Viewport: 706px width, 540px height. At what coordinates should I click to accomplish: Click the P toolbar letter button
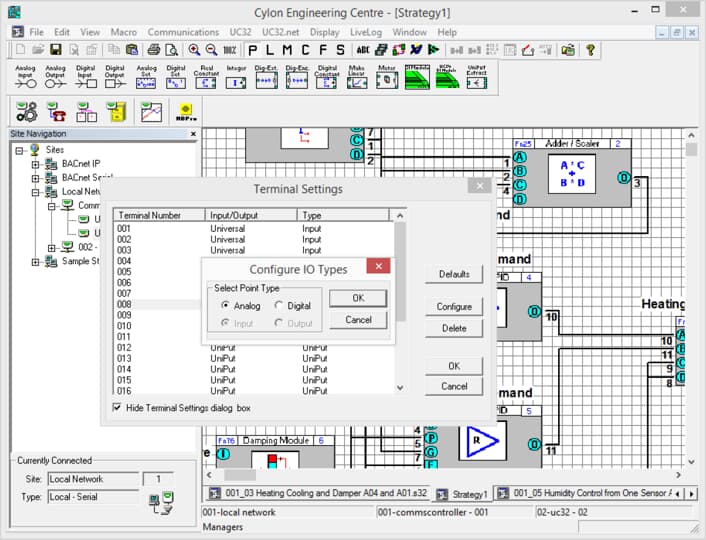(x=254, y=49)
